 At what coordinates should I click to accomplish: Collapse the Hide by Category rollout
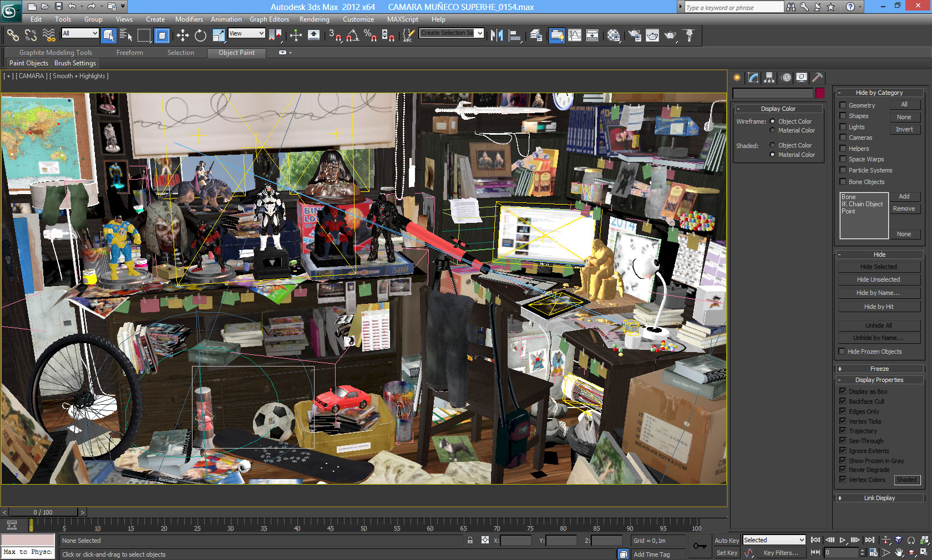tap(879, 93)
